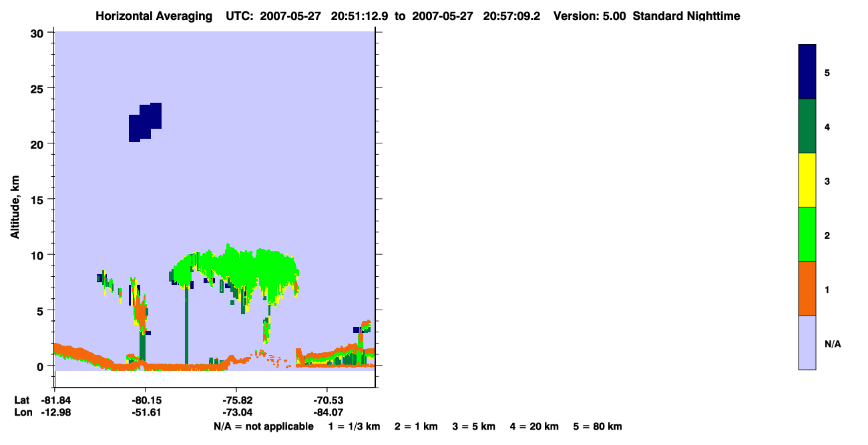Click the 2 = 1 km legend text
Viewport: 868px width, 445px height.
pos(416,426)
